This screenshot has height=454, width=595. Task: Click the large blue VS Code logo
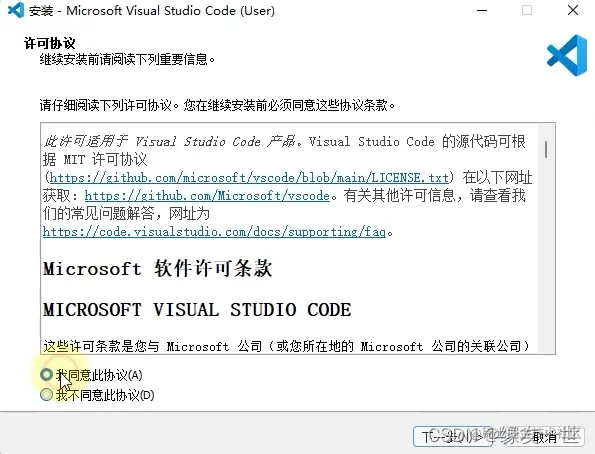(x=567, y=55)
